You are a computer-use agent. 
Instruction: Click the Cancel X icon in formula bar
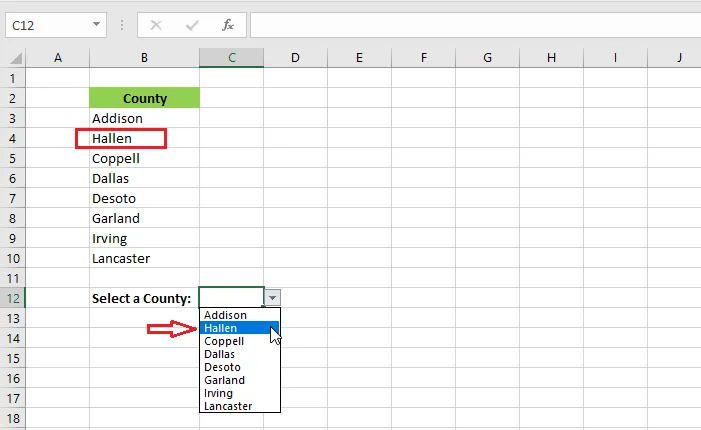point(156,25)
